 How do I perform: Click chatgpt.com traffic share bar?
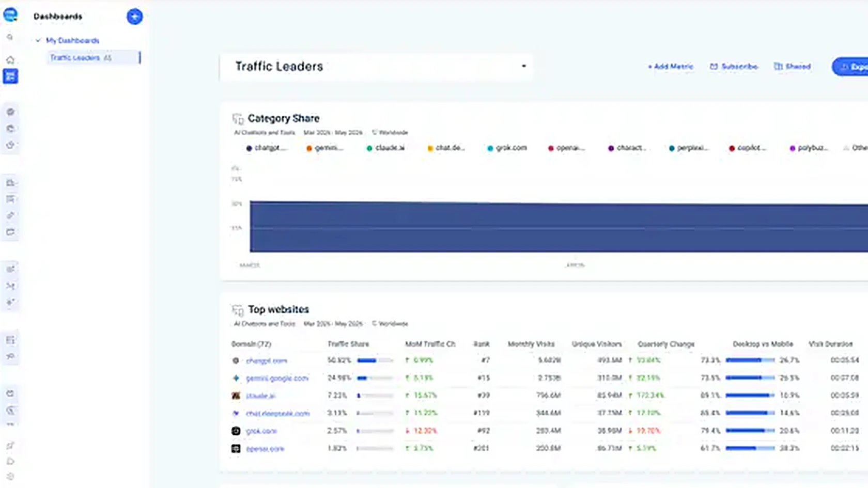375,360
